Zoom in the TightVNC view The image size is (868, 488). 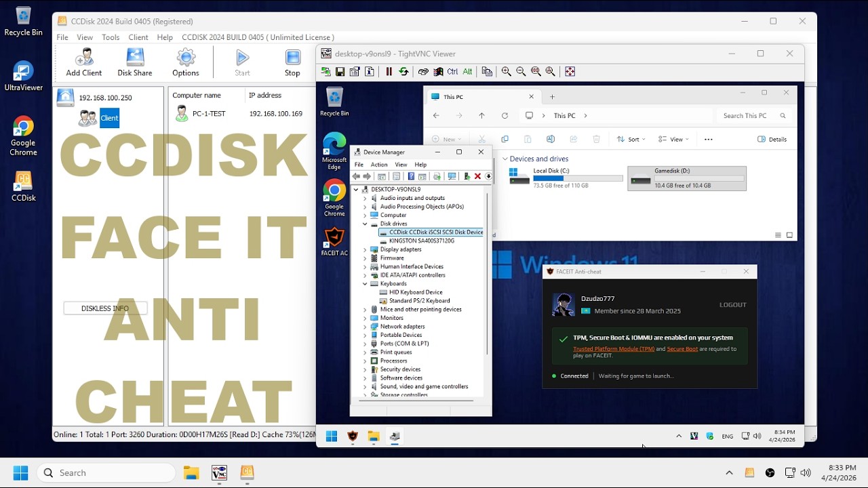click(x=507, y=71)
